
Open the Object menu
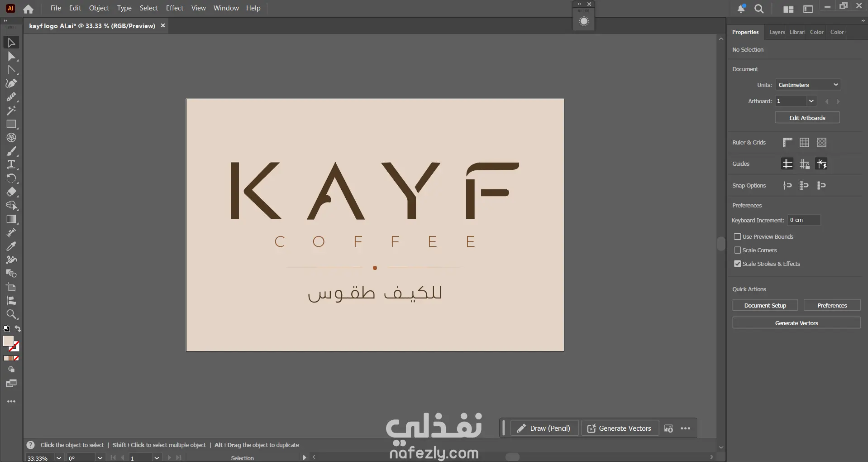[99, 8]
